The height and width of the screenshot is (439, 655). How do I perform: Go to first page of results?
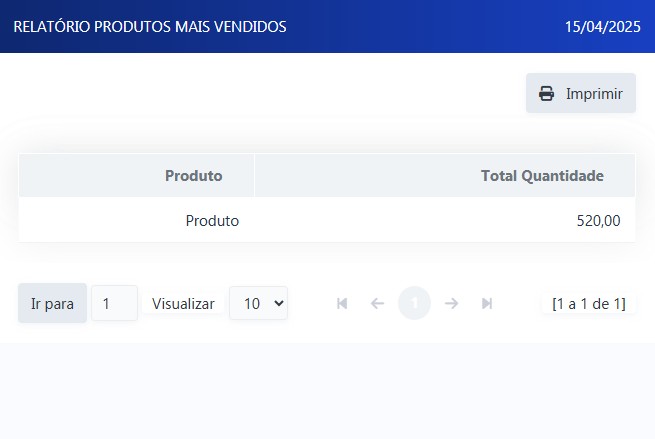coord(342,303)
